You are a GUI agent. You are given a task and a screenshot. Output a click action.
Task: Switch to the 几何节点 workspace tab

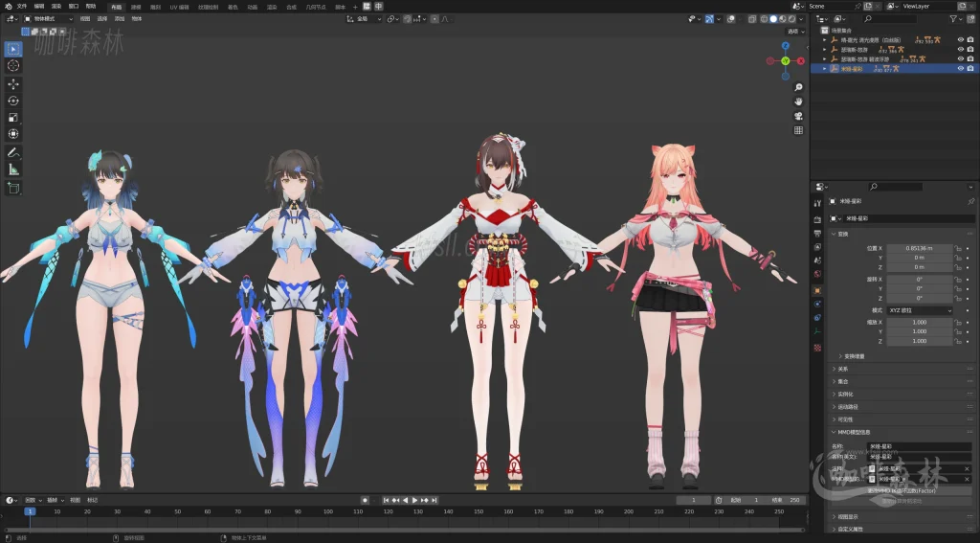tap(316, 7)
